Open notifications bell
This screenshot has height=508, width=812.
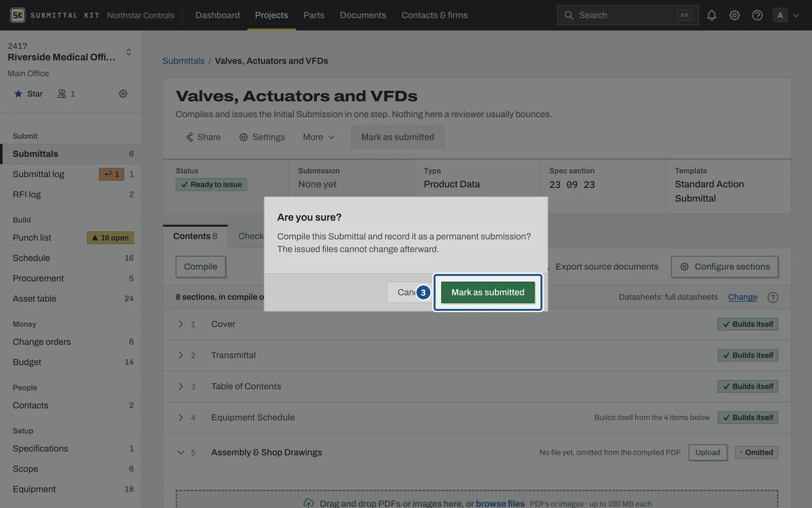click(712, 15)
